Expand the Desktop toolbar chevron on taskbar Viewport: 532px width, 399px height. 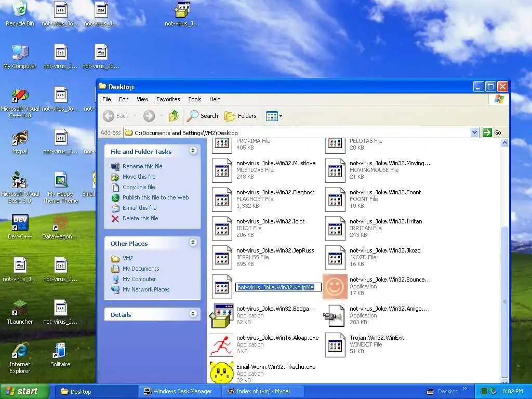pos(465,389)
